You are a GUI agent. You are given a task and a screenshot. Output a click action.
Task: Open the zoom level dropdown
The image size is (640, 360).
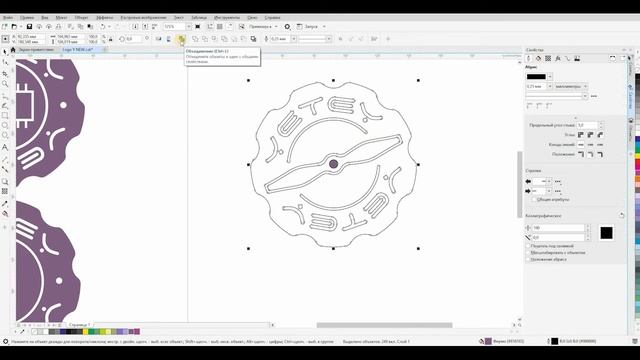coord(189,27)
